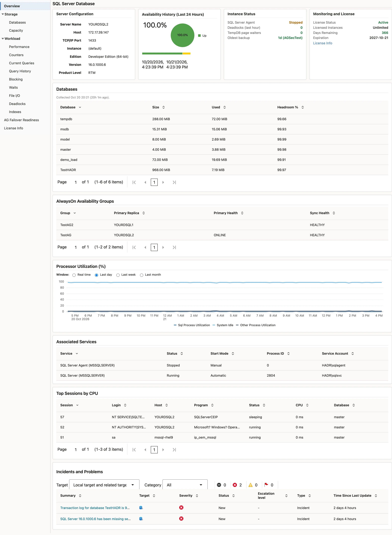Open Query History in sidebar

tap(20, 71)
